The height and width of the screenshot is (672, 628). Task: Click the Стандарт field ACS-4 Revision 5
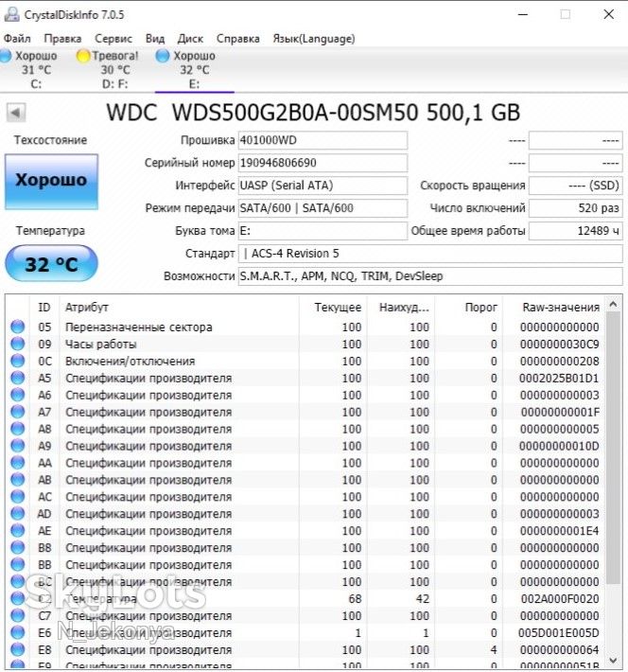(430, 254)
